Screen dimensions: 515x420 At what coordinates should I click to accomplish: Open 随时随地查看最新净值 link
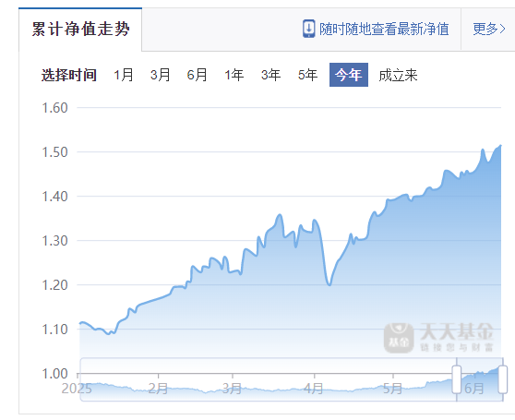pyautogui.click(x=384, y=29)
